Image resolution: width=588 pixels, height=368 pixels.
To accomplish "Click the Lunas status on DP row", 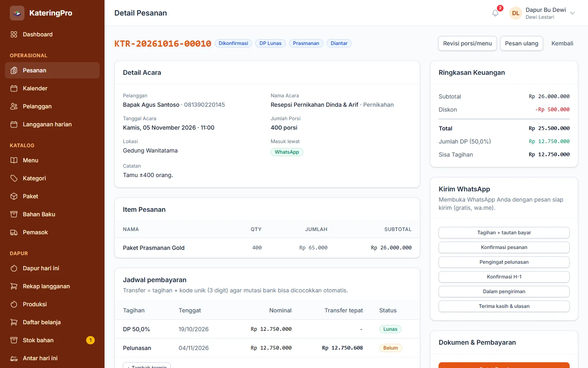I will 390,329.
